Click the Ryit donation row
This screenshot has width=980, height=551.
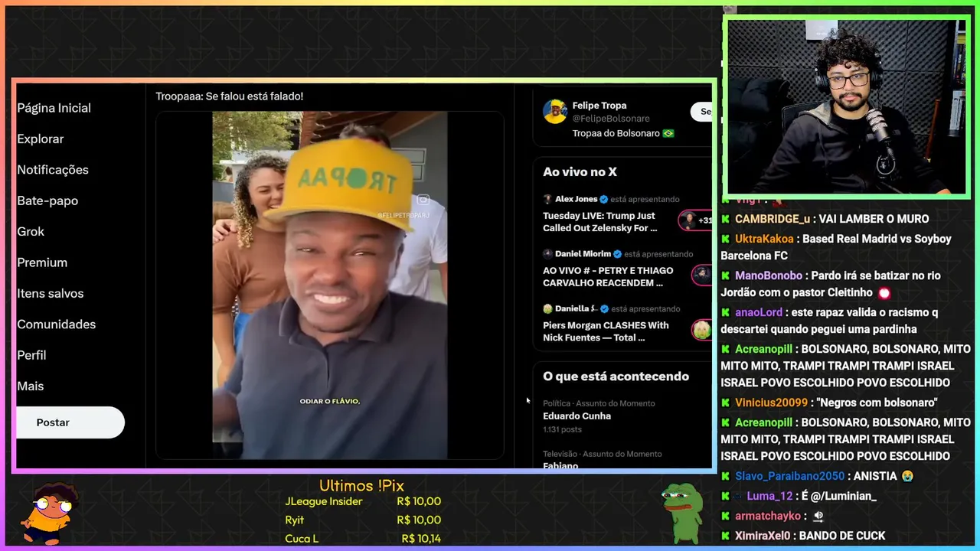coord(363,520)
